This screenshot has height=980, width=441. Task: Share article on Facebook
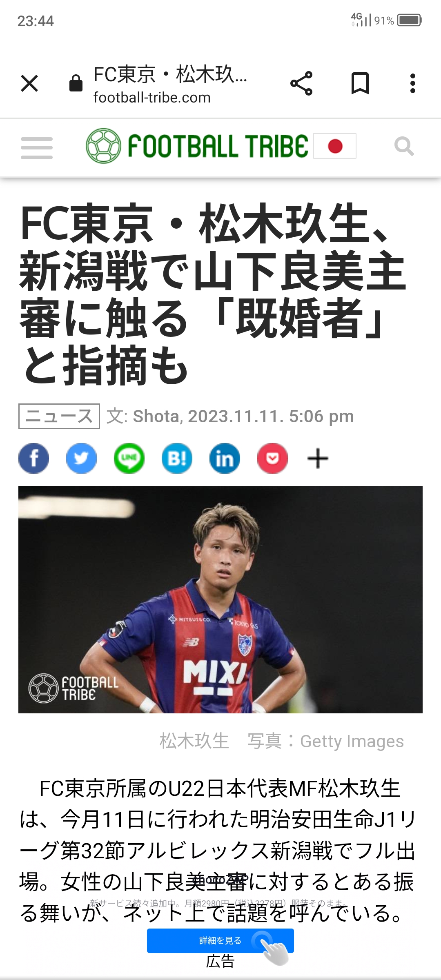(34, 458)
